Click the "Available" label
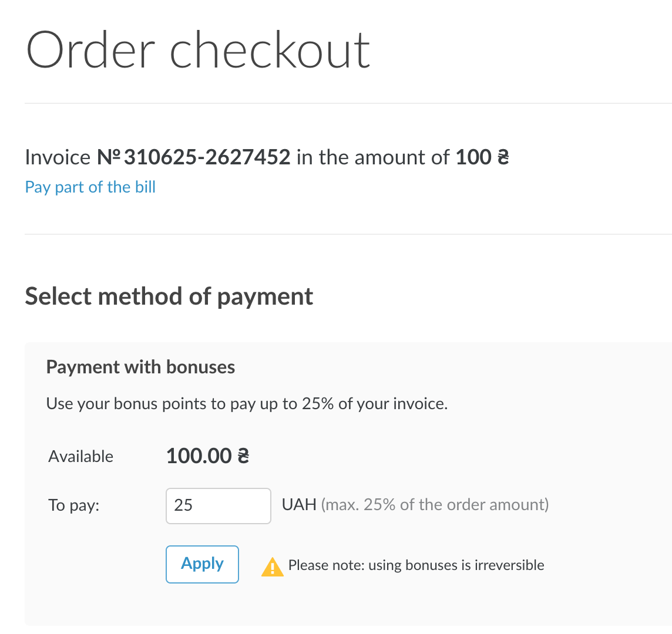 click(81, 457)
